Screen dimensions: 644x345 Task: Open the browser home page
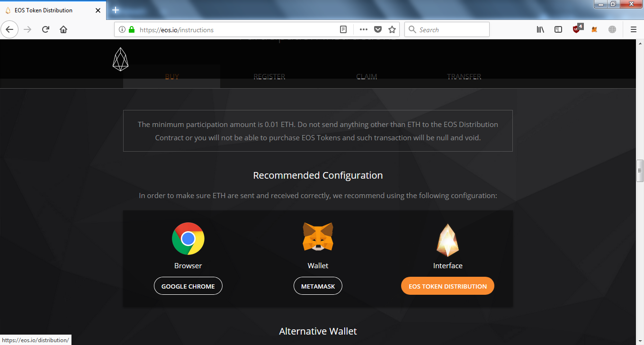coord(63,29)
